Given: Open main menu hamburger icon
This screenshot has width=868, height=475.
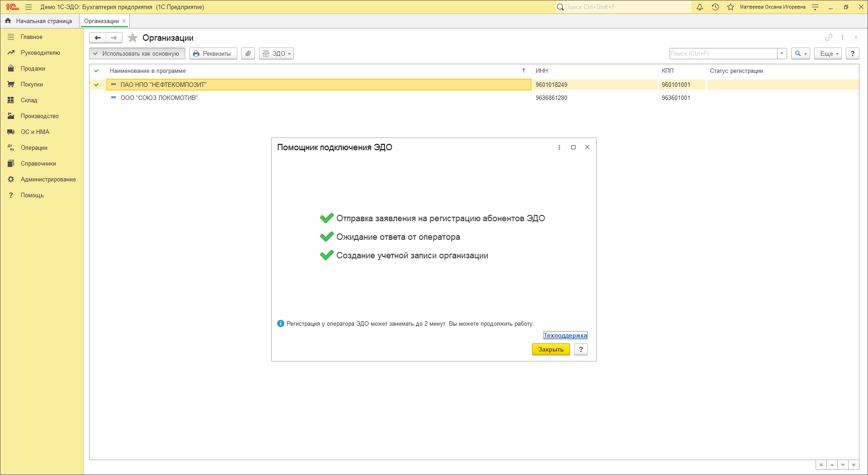Looking at the screenshot, I should point(28,7).
